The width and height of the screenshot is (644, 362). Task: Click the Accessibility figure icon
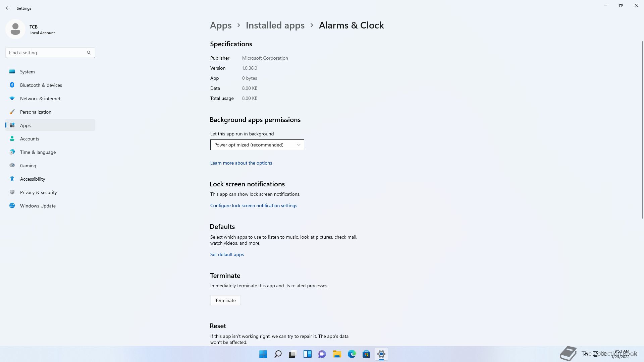click(x=12, y=179)
